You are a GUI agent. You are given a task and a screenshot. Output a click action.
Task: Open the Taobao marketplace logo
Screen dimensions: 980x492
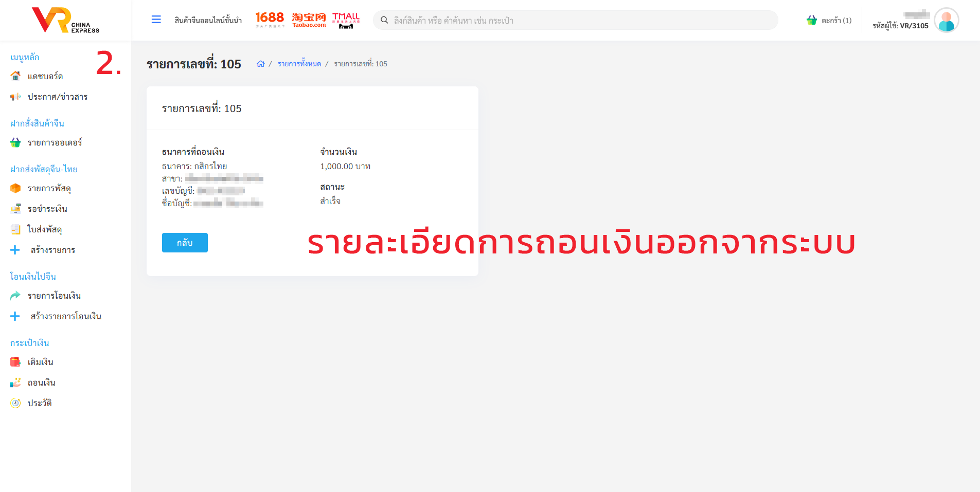[309, 20]
